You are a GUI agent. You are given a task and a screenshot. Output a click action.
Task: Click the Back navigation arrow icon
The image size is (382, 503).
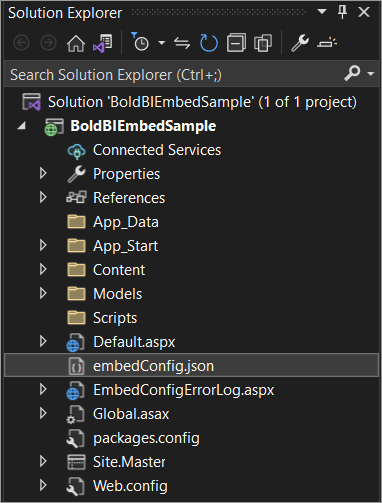click(21, 43)
